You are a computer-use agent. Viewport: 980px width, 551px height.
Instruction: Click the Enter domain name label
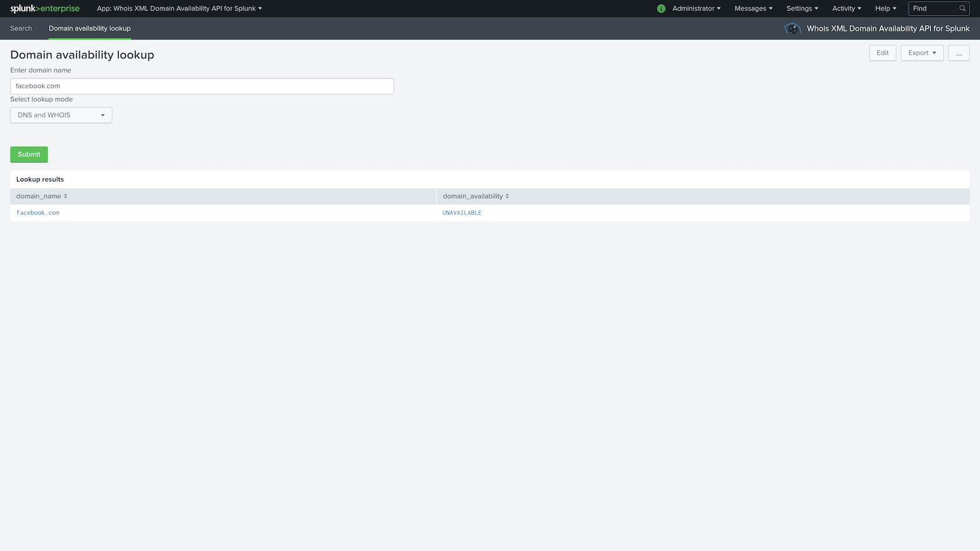pyautogui.click(x=41, y=70)
